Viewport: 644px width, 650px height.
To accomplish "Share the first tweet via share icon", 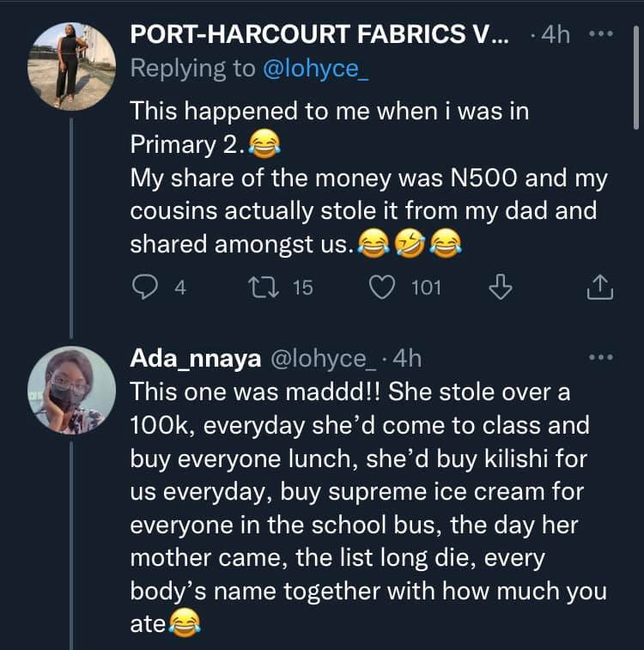I will point(598,288).
